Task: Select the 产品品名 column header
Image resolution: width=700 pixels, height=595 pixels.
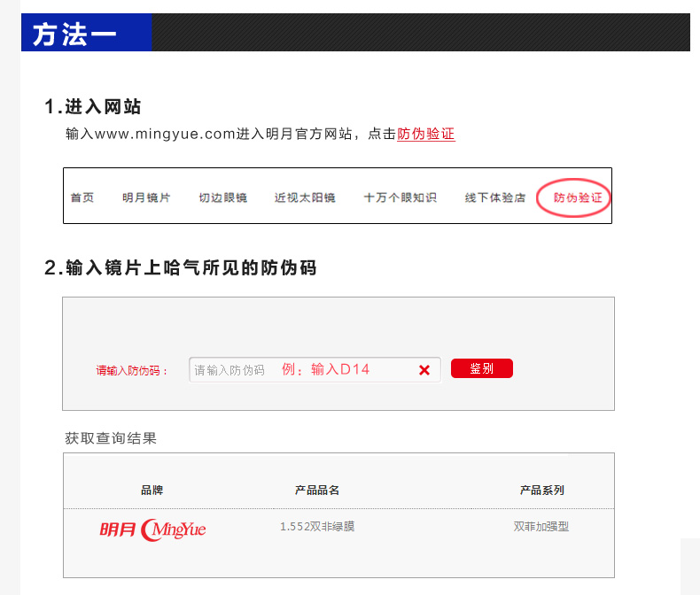Action: click(317, 491)
